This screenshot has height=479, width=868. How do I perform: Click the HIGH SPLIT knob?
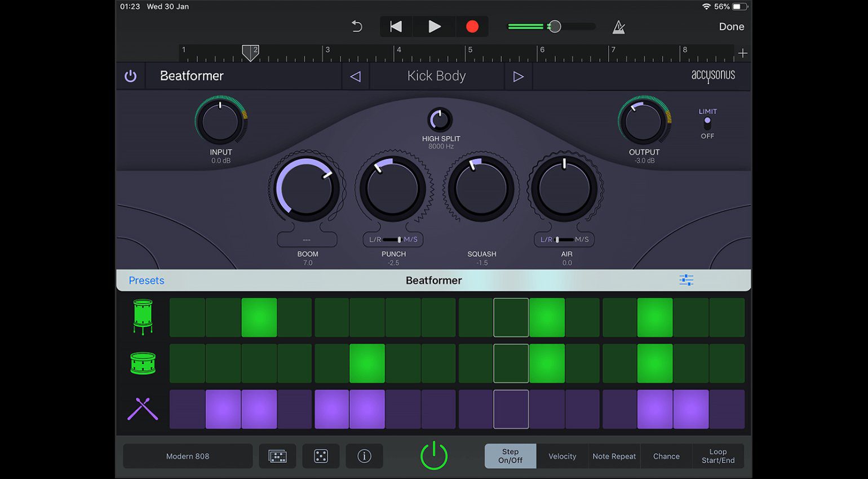click(440, 119)
